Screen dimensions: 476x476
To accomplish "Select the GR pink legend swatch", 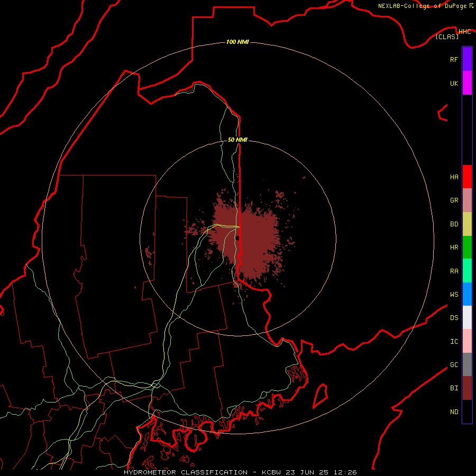I will (467, 200).
